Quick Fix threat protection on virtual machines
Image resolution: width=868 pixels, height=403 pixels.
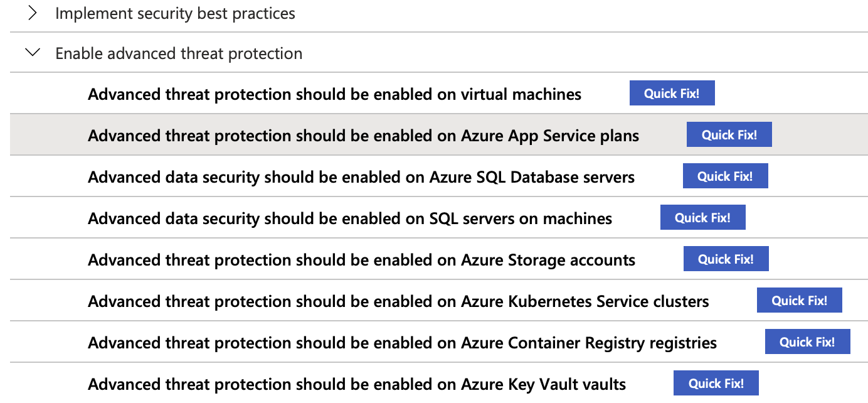point(672,93)
